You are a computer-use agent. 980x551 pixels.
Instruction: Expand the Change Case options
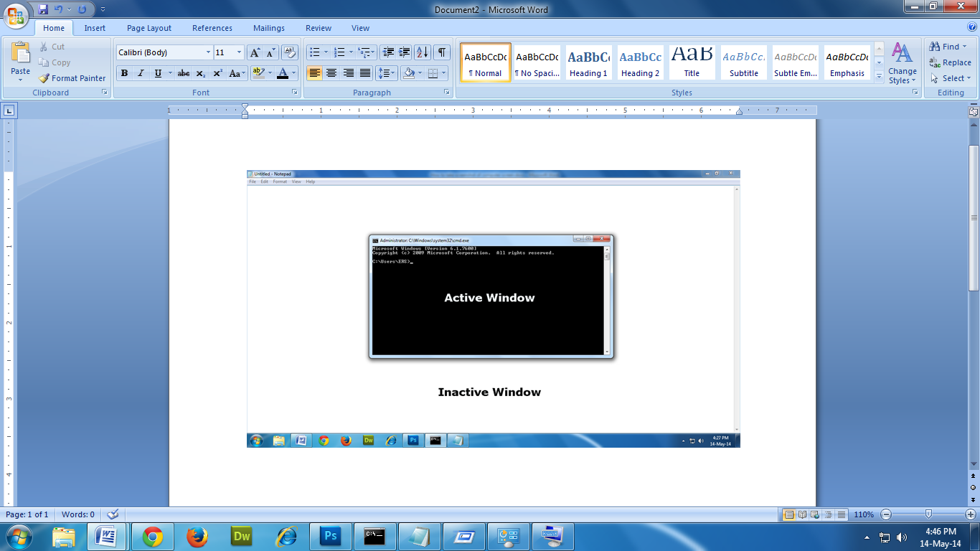pyautogui.click(x=237, y=73)
